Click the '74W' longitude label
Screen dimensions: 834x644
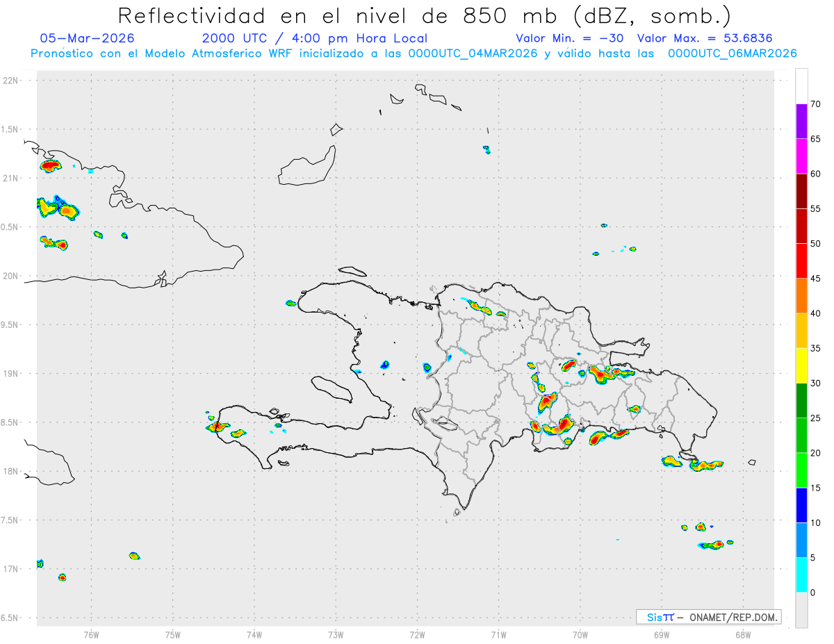tap(254, 634)
